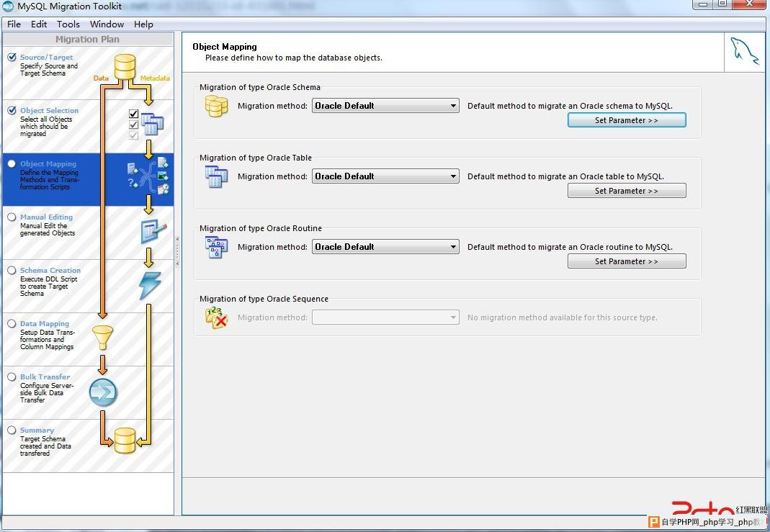Open the Edit menu
This screenshot has width=770, height=532.
39,24
